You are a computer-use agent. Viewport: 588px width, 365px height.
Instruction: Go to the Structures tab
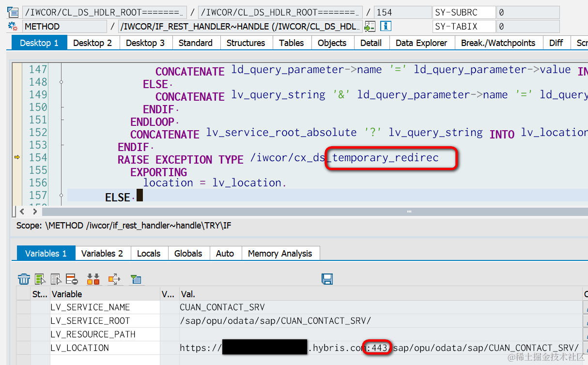246,43
